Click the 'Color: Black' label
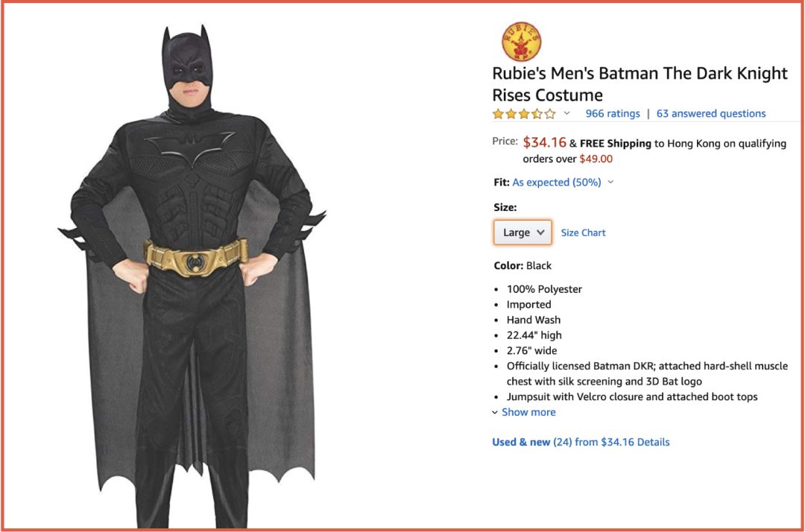This screenshot has height=532, width=805. [x=523, y=265]
